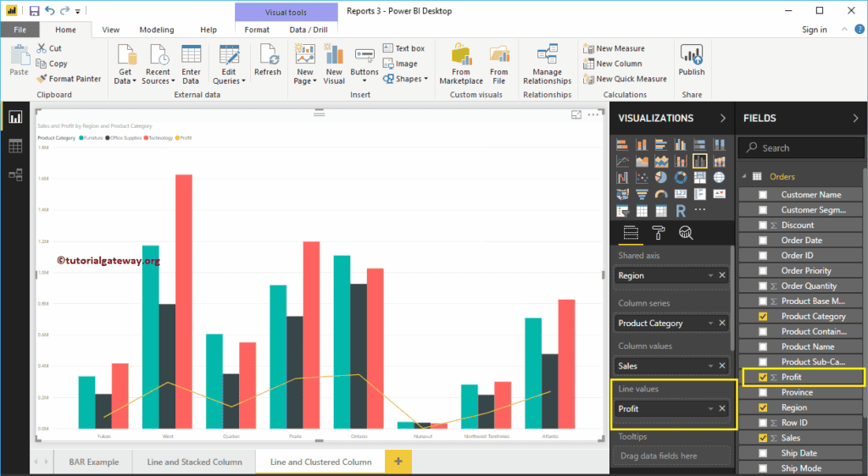
Task: Open the File menu
Action: coord(20,30)
